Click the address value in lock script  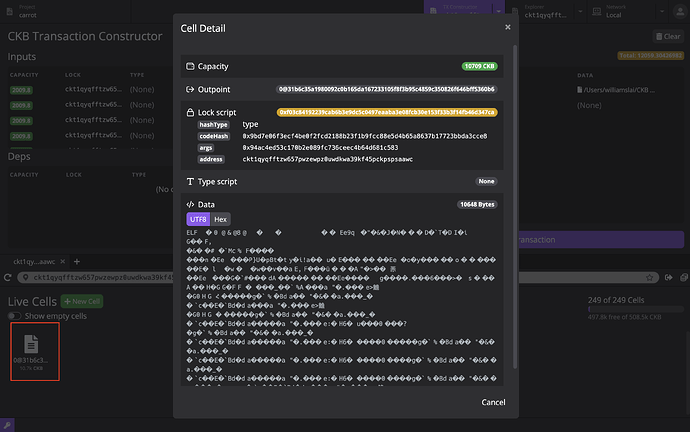coord(327,159)
